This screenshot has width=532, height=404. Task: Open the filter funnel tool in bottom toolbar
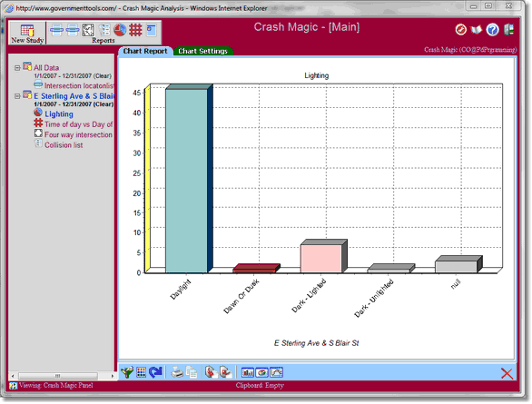click(127, 372)
